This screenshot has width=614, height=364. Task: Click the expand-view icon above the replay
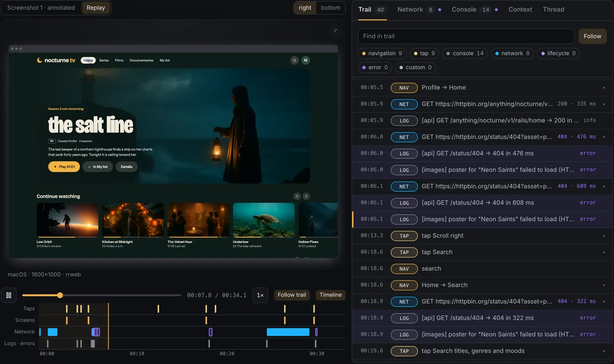pyautogui.click(x=335, y=30)
